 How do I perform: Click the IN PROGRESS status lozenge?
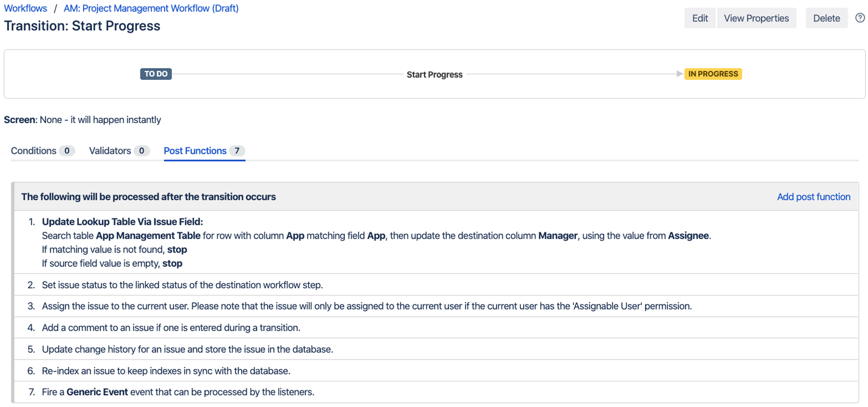point(713,74)
